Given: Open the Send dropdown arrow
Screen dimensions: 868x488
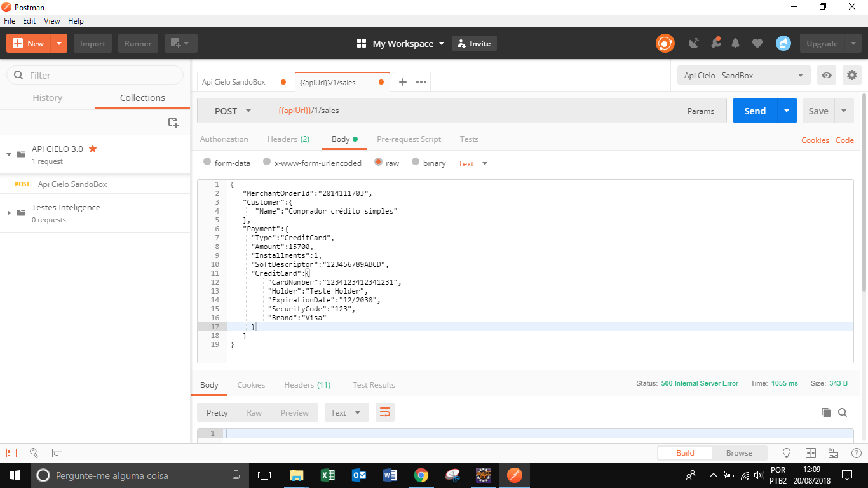Looking at the screenshot, I should [x=787, y=111].
